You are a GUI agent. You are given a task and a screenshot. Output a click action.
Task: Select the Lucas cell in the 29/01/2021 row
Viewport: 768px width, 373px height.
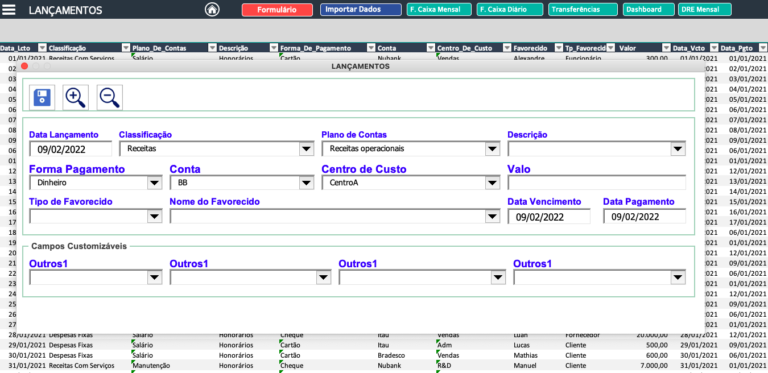(522, 346)
